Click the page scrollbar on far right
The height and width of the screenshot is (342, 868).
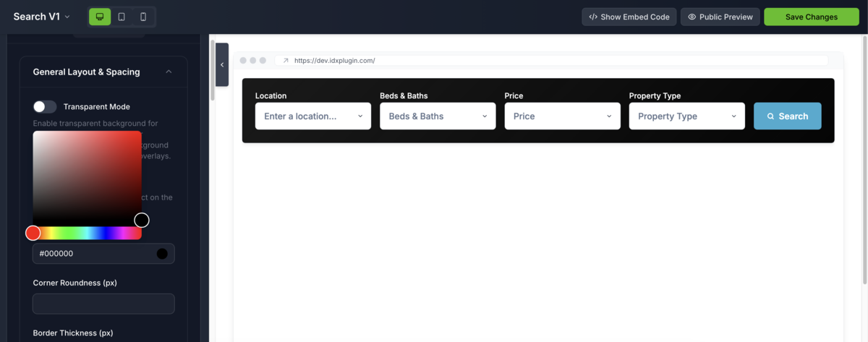click(864, 159)
